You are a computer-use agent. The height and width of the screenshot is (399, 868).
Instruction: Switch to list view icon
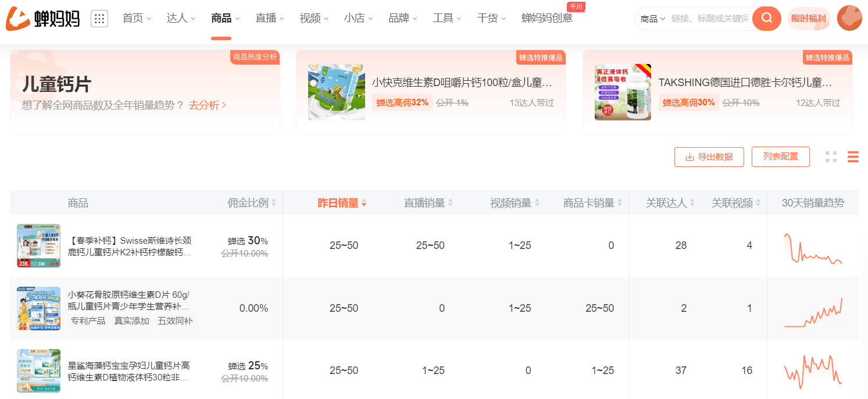pos(853,156)
